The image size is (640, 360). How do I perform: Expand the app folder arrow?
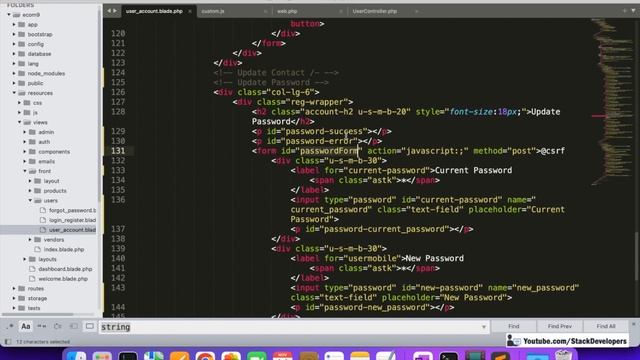coord(14,24)
